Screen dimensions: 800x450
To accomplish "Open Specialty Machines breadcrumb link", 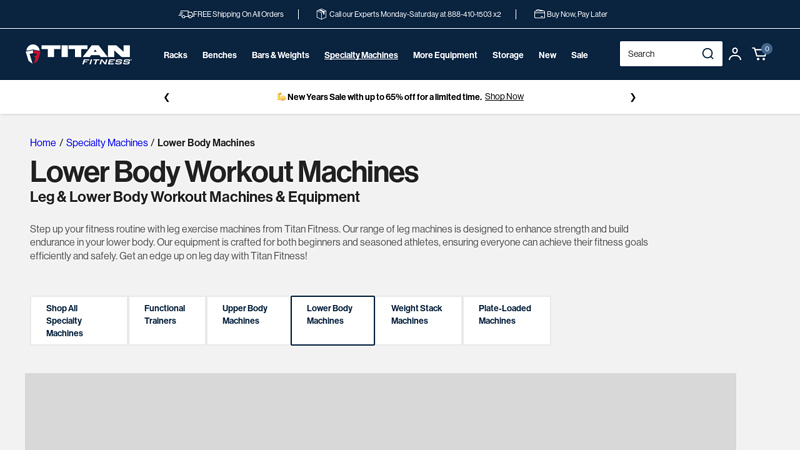I will click(107, 143).
